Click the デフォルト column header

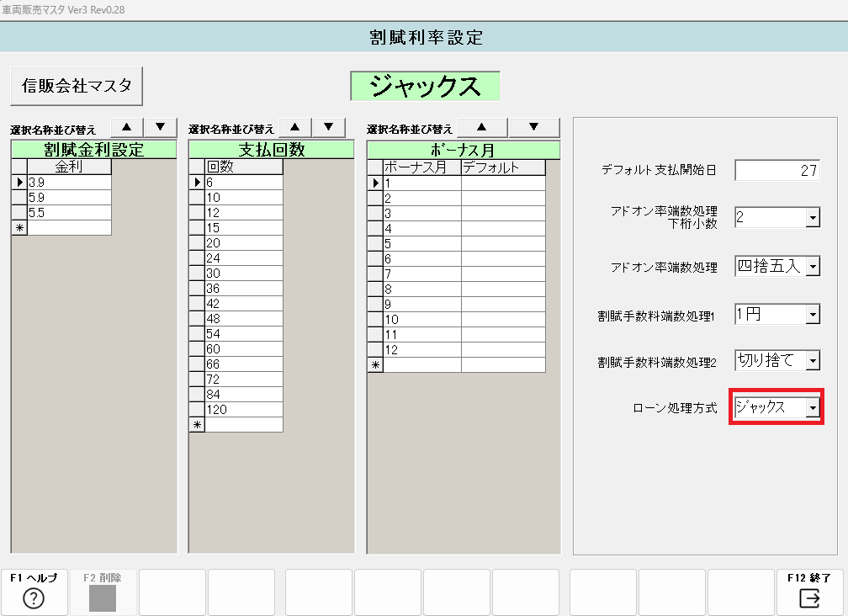[503, 167]
